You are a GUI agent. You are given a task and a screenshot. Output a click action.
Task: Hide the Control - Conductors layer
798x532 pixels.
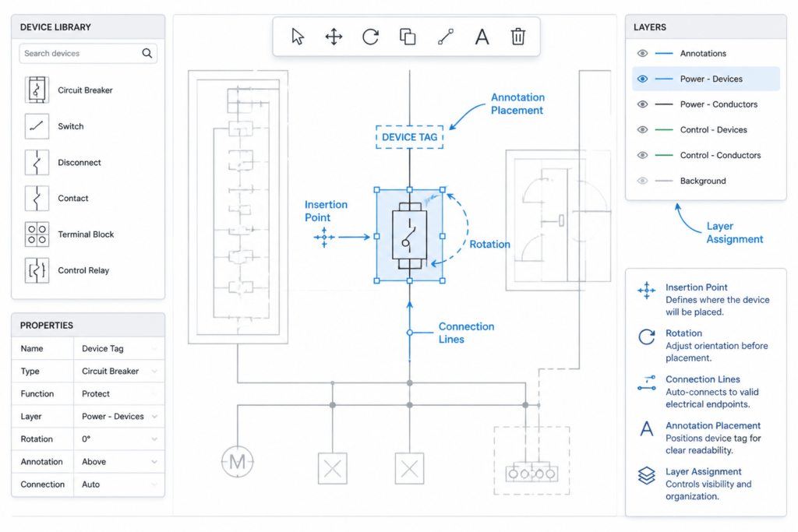pos(642,155)
